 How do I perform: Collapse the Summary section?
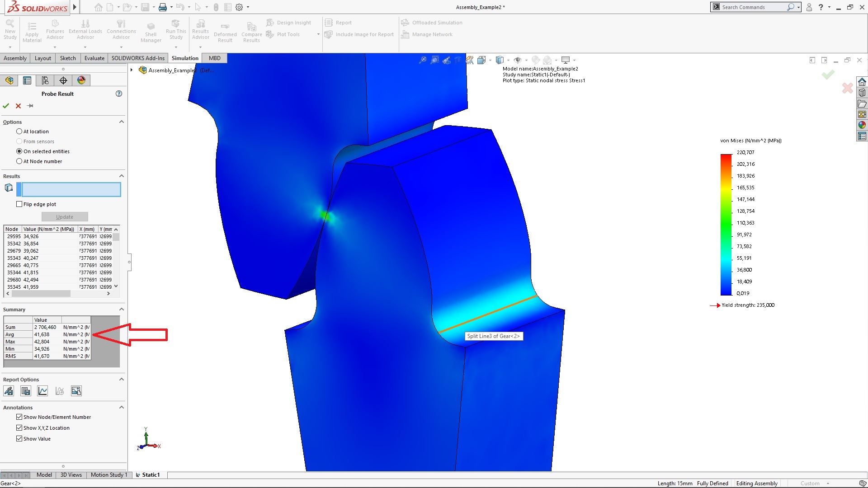coord(121,309)
